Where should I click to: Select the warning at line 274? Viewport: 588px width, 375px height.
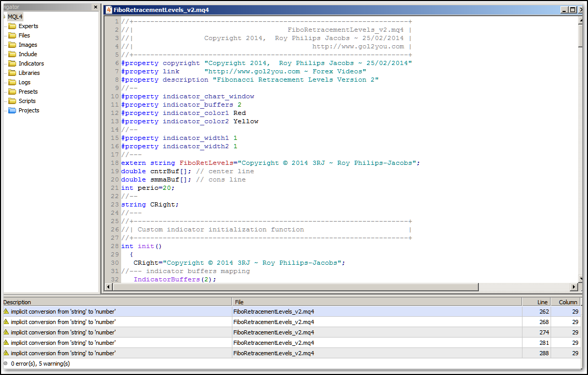[x=63, y=332]
